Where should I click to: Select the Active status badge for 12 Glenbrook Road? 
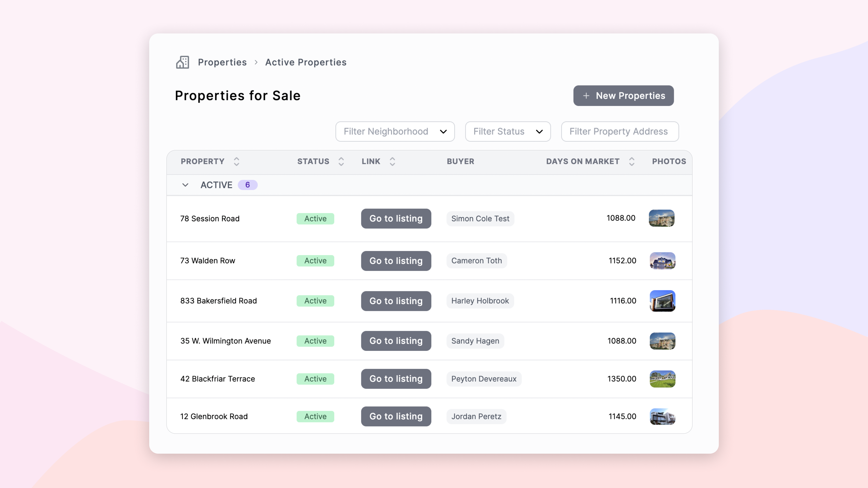(315, 417)
